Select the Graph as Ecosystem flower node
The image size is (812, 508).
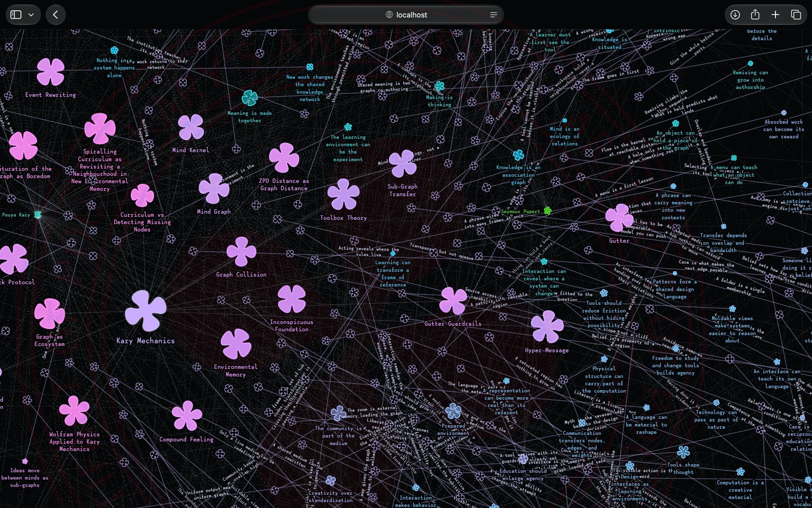[x=50, y=314]
